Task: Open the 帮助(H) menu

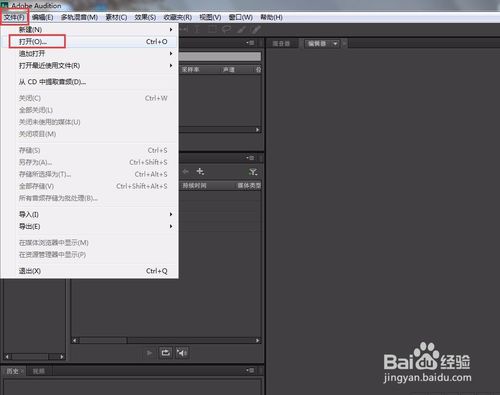Action: tap(271, 17)
